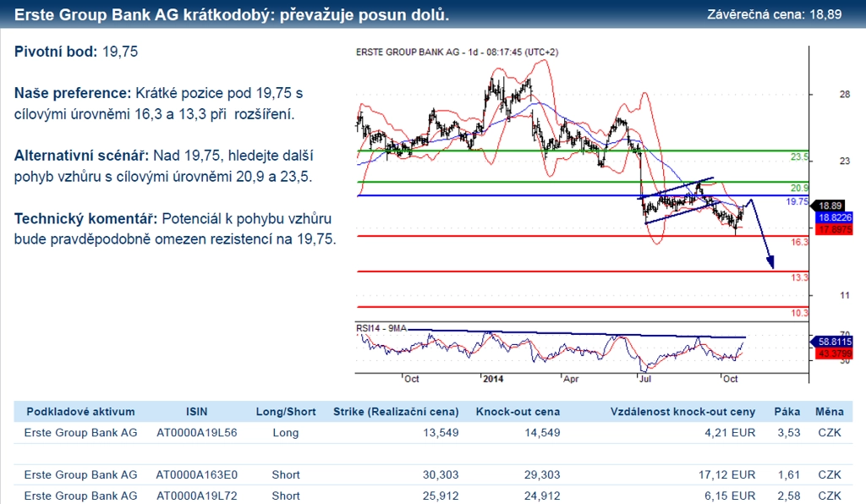Click the 19.75 pivot level label
Viewport: 866px width, 504px height.
[x=797, y=202]
